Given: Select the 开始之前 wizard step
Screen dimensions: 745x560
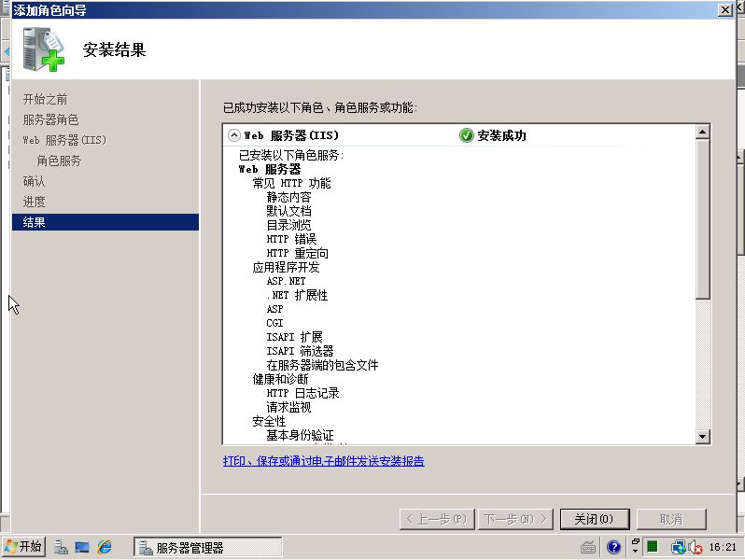Looking at the screenshot, I should 45,99.
